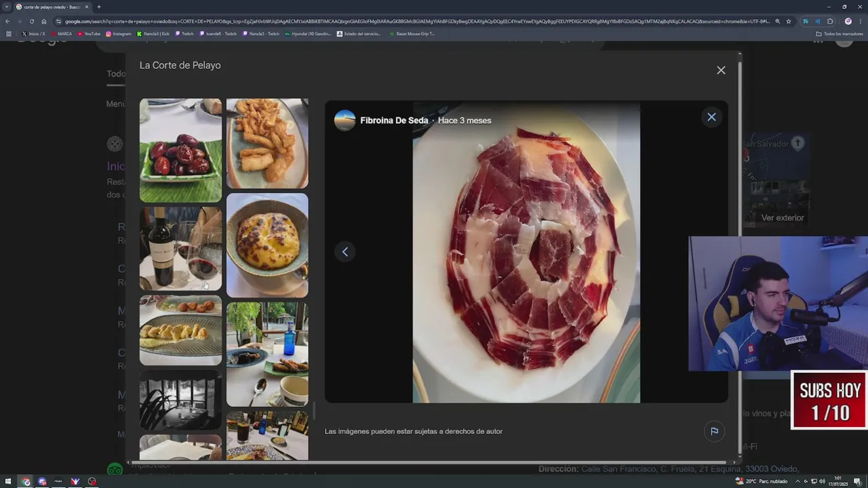Open a new browser tab
Viewport: 868px width, 488px height.
99,7
